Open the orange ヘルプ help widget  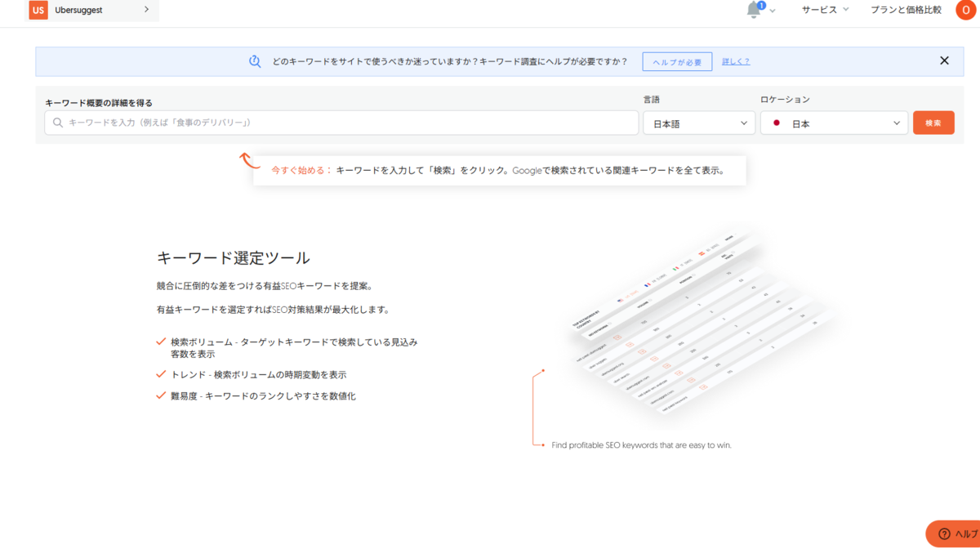tap(953, 534)
